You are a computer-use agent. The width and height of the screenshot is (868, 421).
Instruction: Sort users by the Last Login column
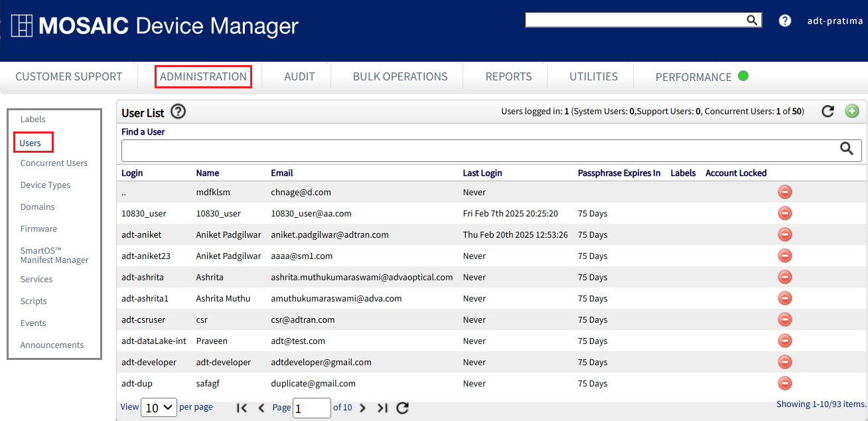(482, 173)
